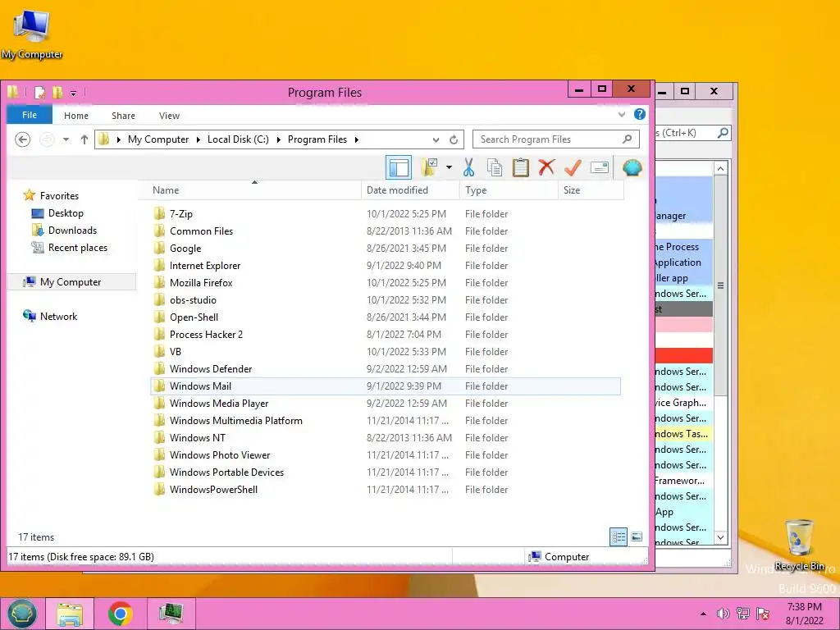This screenshot has height=630, width=840.
Task: Refresh the Program Files folder view
Action: pos(454,139)
